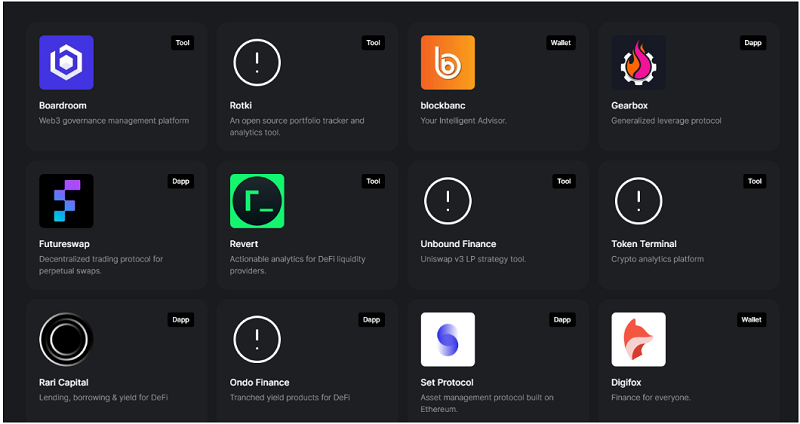Screen dimensions: 800x424
Task: Open the blockbanc orange logo
Action: 448,63
